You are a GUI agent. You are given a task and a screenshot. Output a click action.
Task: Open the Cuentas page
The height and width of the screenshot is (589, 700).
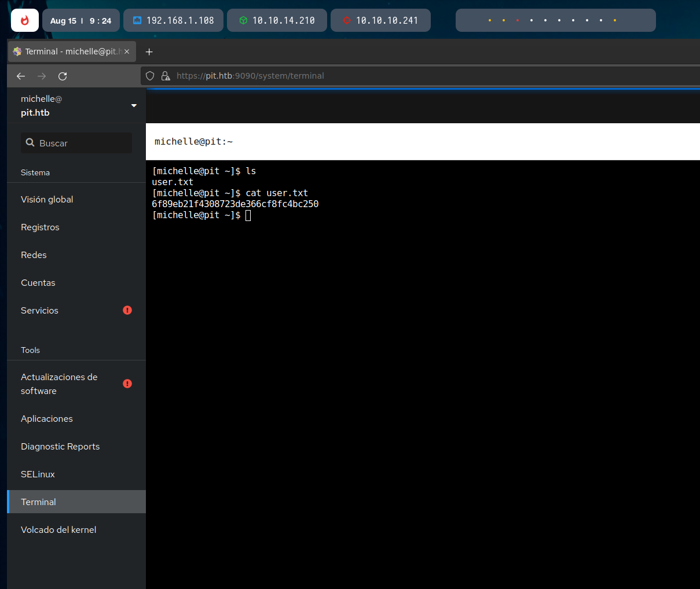tap(38, 283)
